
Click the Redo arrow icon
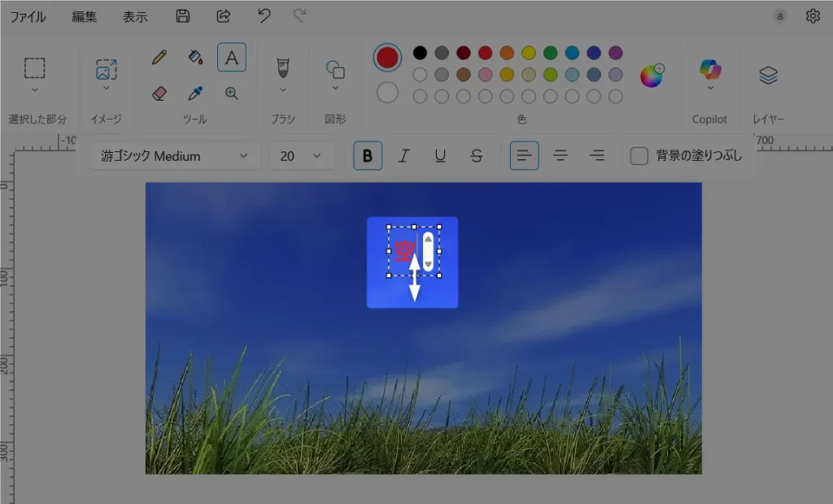pyautogui.click(x=299, y=16)
